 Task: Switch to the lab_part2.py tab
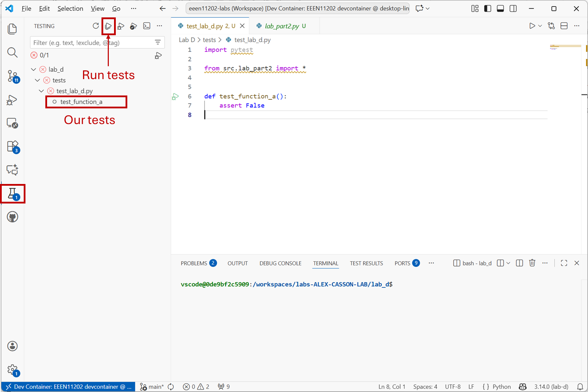point(282,26)
